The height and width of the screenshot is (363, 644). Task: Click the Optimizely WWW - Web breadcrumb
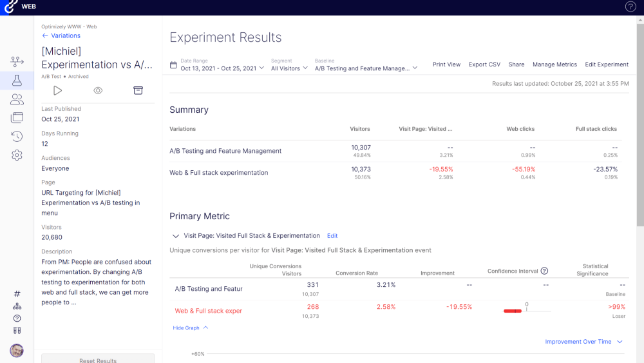click(x=69, y=26)
